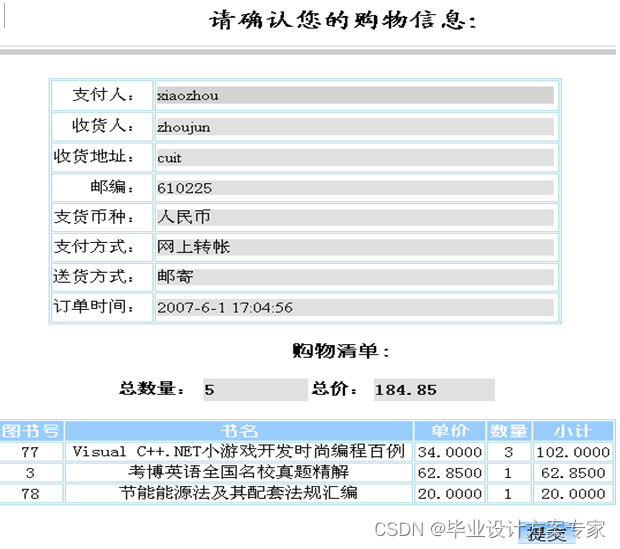The image size is (620, 549).
Task: Click book number 3 cell
Action: 31,473
